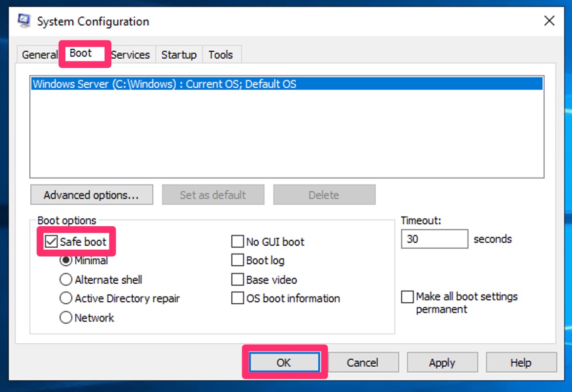
Task: Select the Minimal safe boot mode
Action: (66, 260)
